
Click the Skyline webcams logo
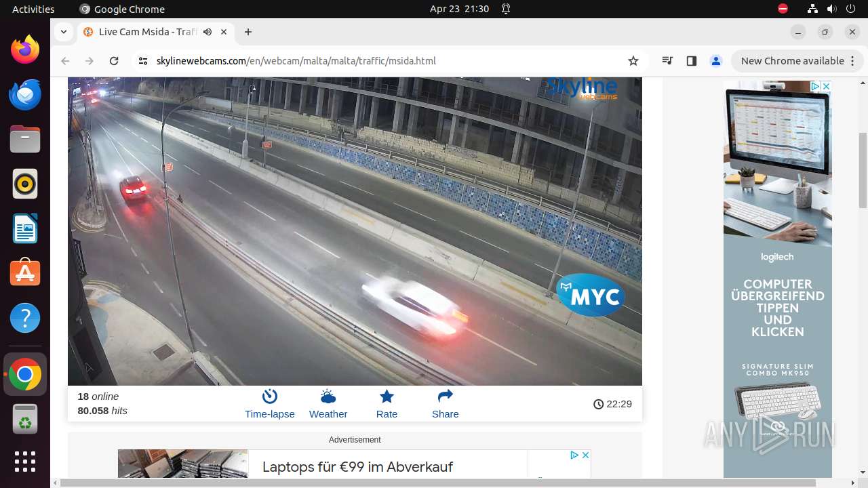tap(583, 88)
